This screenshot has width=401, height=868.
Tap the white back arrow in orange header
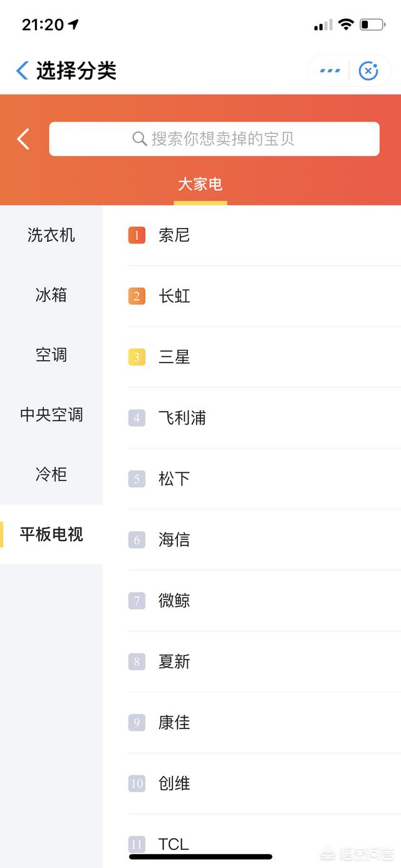24,138
